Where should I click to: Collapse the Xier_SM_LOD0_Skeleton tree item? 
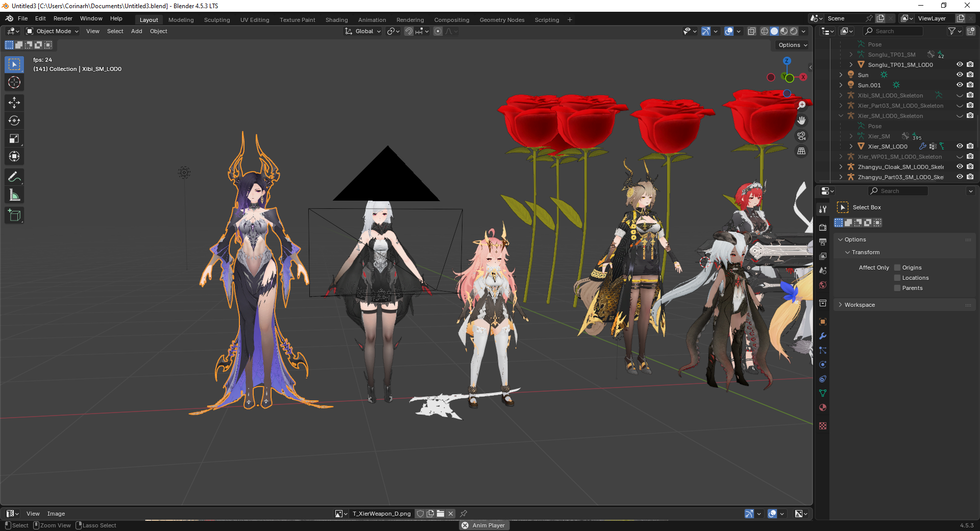[841, 116]
